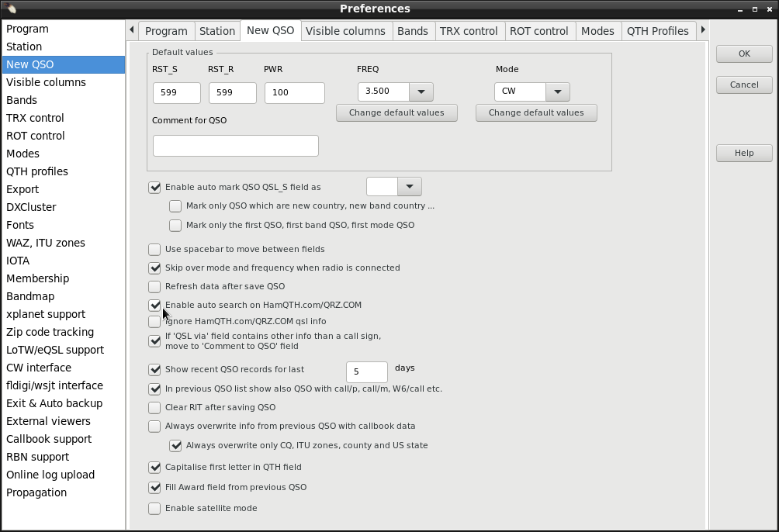This screenshot has width=779, height=532.
Task: Click the RST_R input field
Action: tap(233, 93)
